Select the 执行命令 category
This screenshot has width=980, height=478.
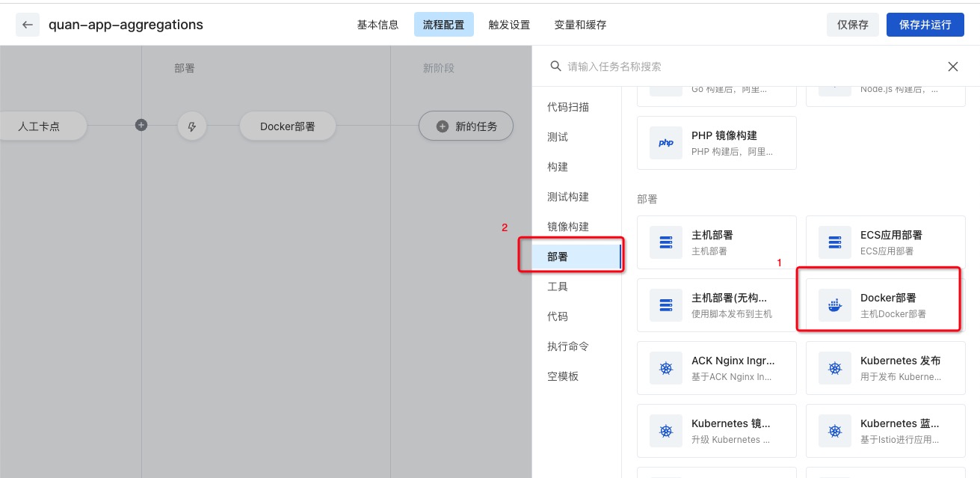click(568, 346)
